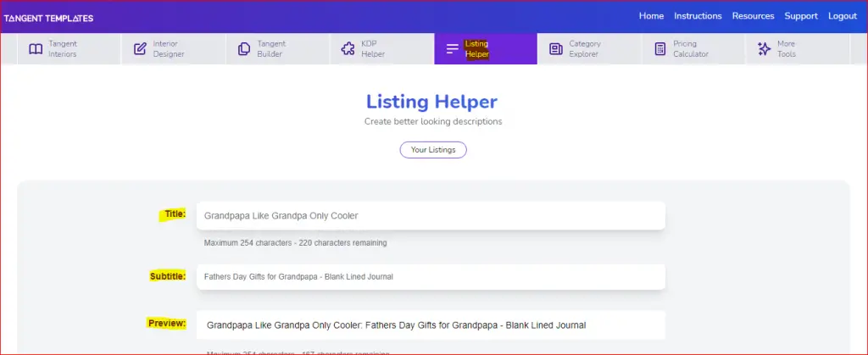Click the Support link
The image size is (868, 355).
(801, 16)
